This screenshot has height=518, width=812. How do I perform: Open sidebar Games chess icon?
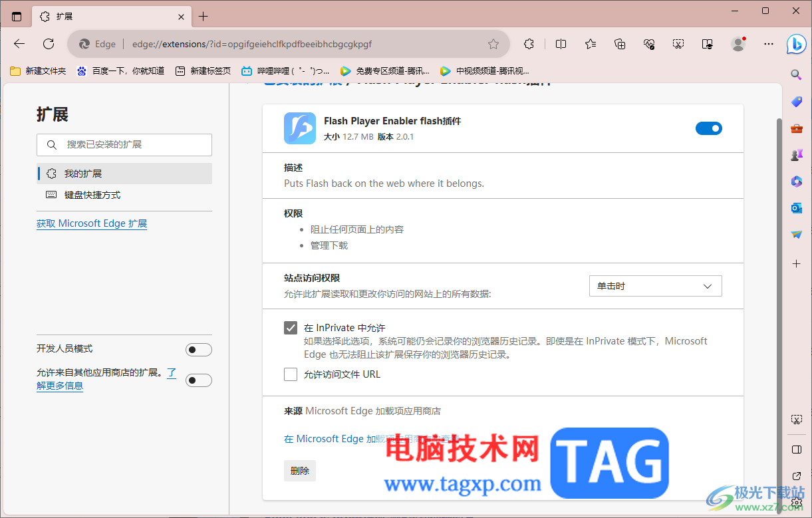[796, 154]
